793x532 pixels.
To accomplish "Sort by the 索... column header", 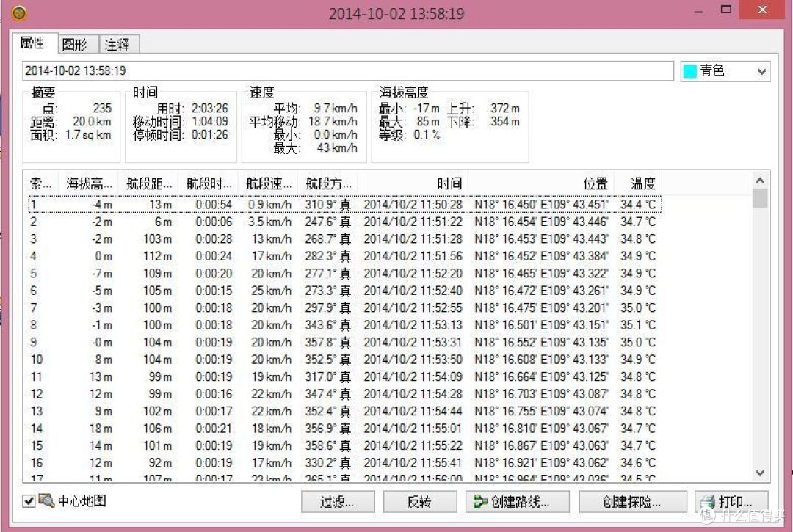I will tap(41, 183).
